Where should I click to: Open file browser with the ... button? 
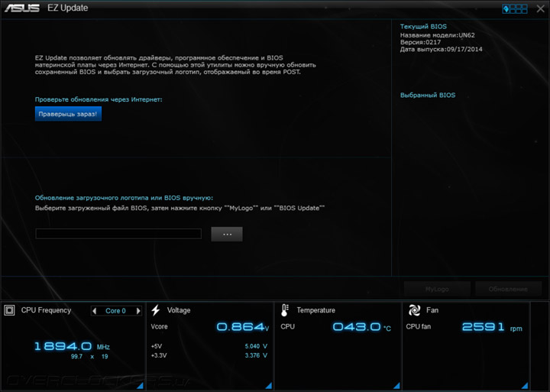click(227, 234)
